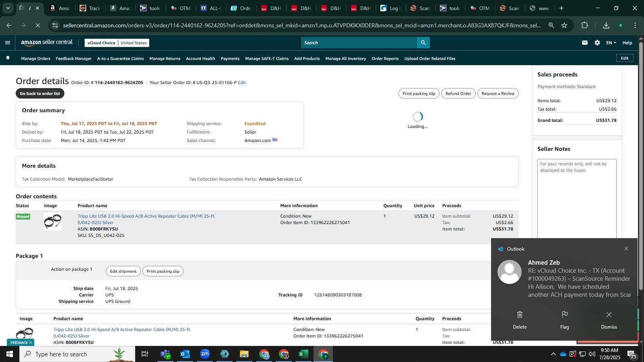644x362 pixels.
Task: Open Add Products menu item
Action: point(307,58)
